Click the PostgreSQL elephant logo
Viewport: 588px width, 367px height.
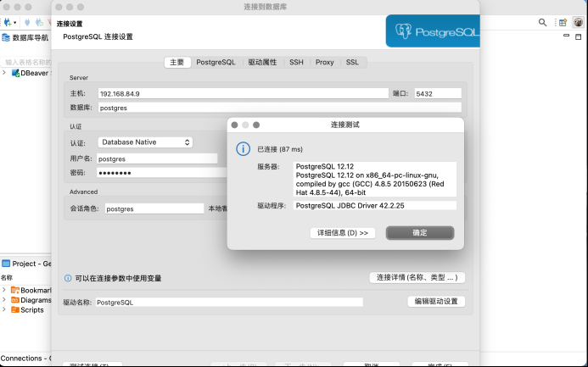403,31
